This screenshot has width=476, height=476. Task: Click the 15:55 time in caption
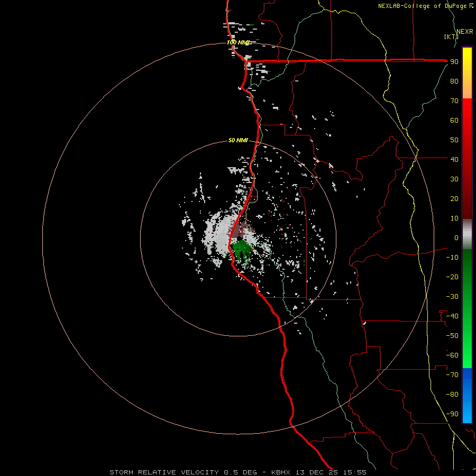[355, 472]
